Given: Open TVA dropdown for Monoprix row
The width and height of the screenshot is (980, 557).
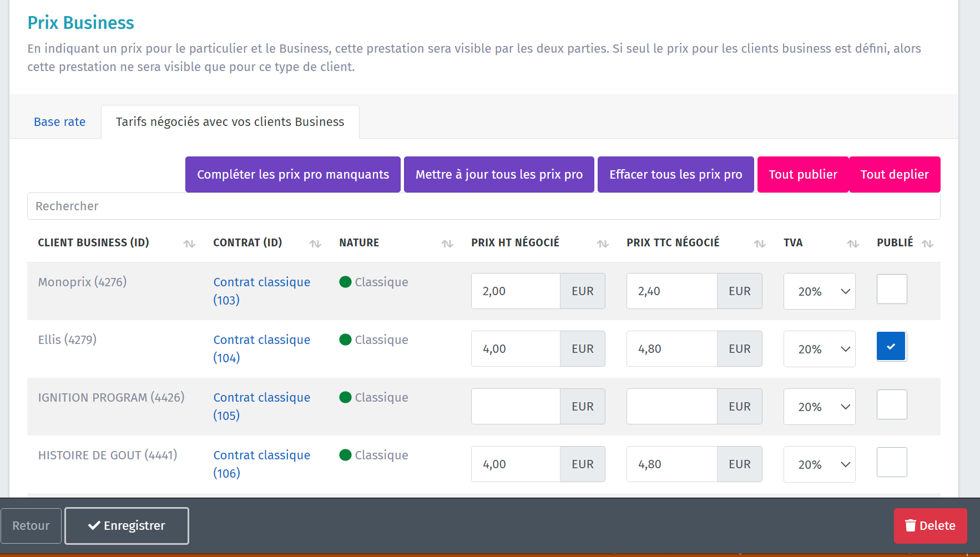Looking at the screenshot, I should click(819, 291).
